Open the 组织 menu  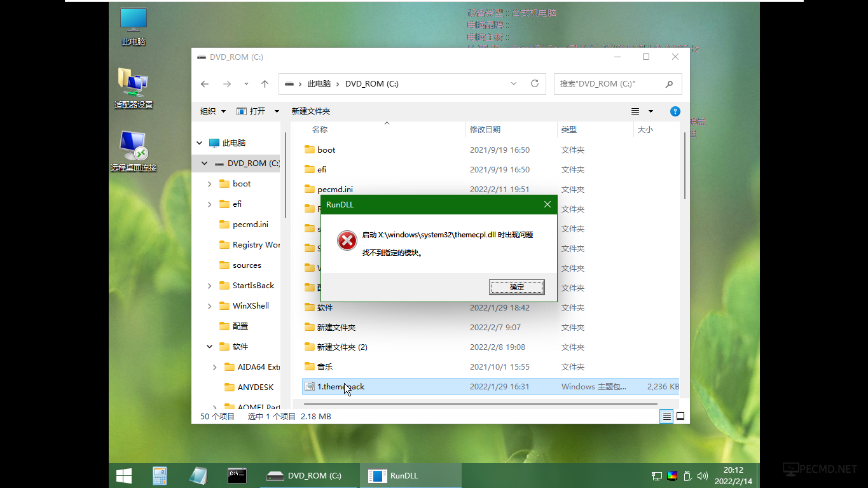point(213,111)
